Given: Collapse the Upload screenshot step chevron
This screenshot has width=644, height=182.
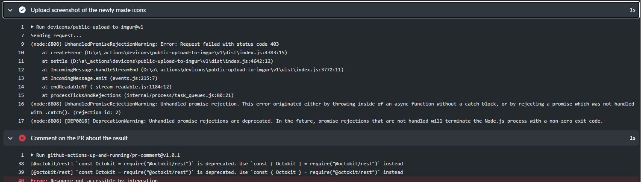Looking at the screenshot, I should point(10,10).
